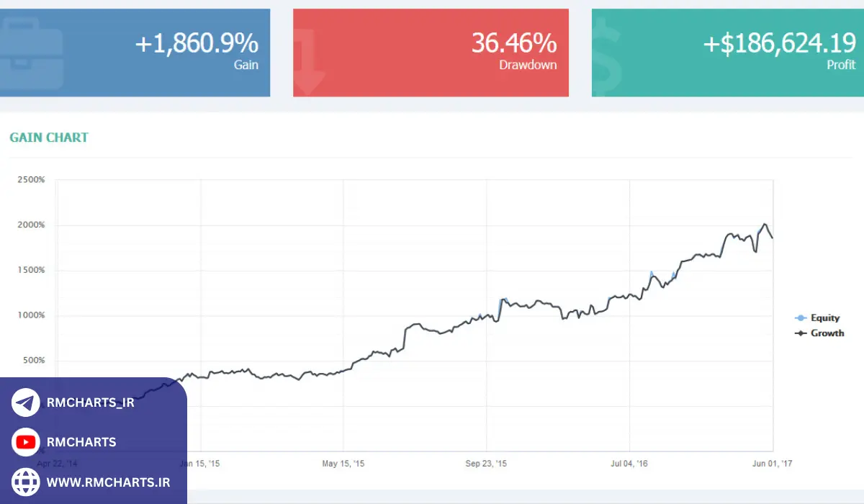Select the +1,860.9% gain value
This screenshot has width=864, height=504.
(x=197, y=44)
